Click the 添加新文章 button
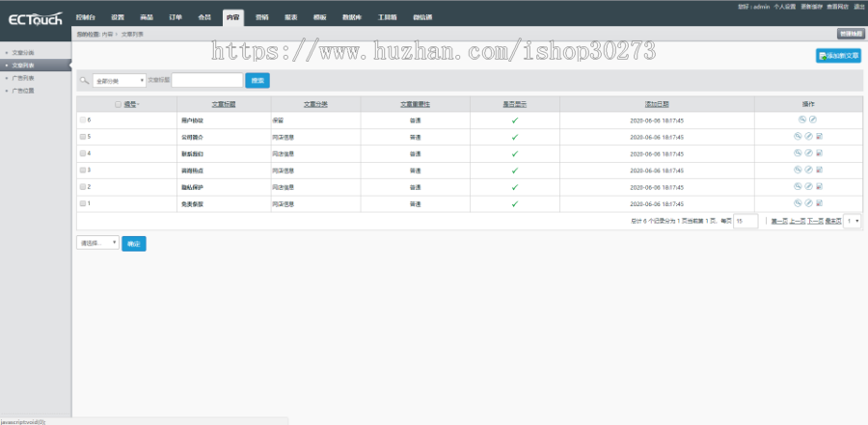 coord(837,56)
